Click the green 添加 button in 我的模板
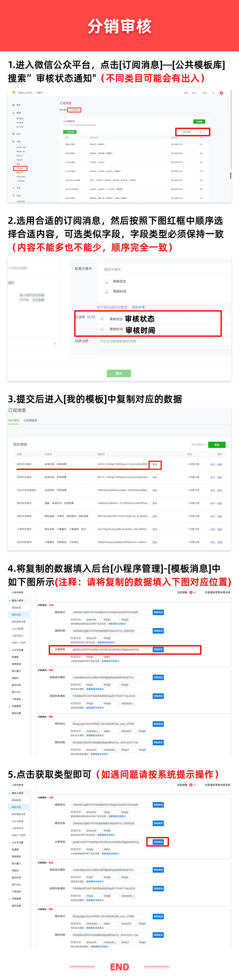Image resolution: width=239 pixels, height=980 pixels. (x=217, y=445)
